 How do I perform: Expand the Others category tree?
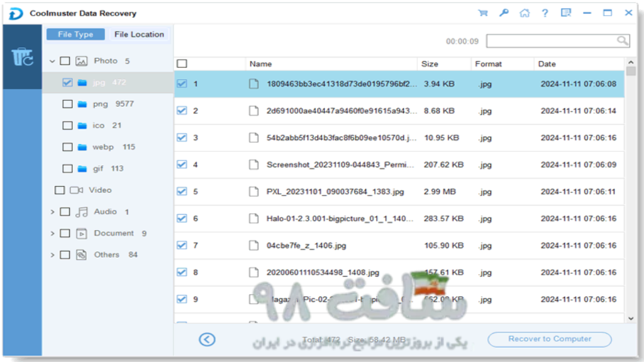pos(52,255)
